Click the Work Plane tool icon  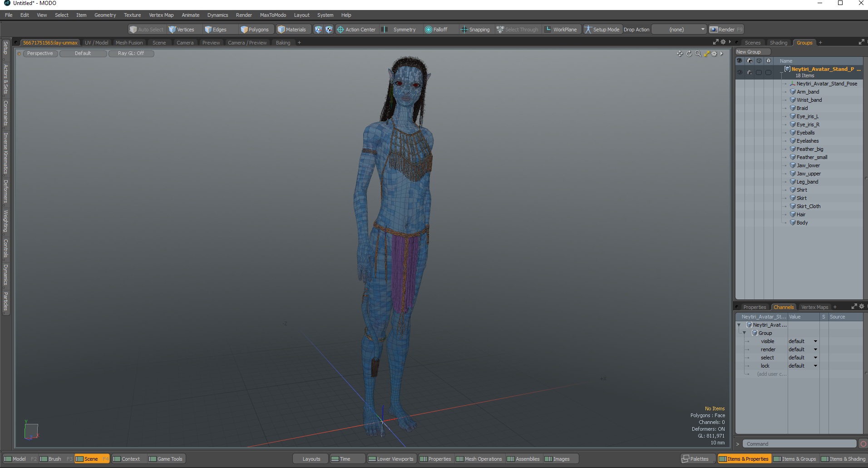pyautogui.click(x=548, y=30)
